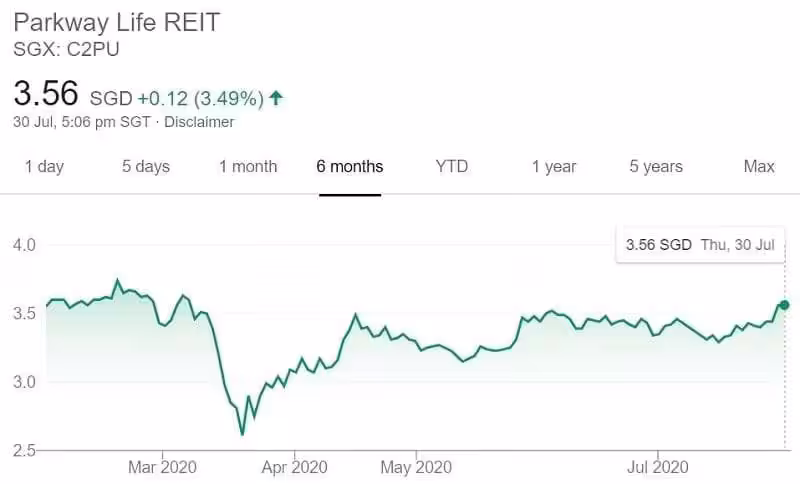Select the 1 year range
800x484 pixels.
[554, 166]
